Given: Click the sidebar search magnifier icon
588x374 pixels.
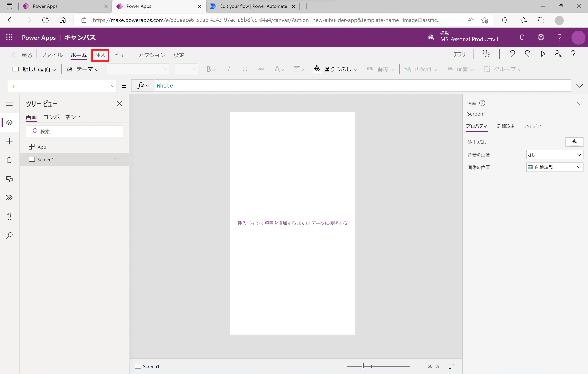Looking at the screenshot, I should (9, 235).
